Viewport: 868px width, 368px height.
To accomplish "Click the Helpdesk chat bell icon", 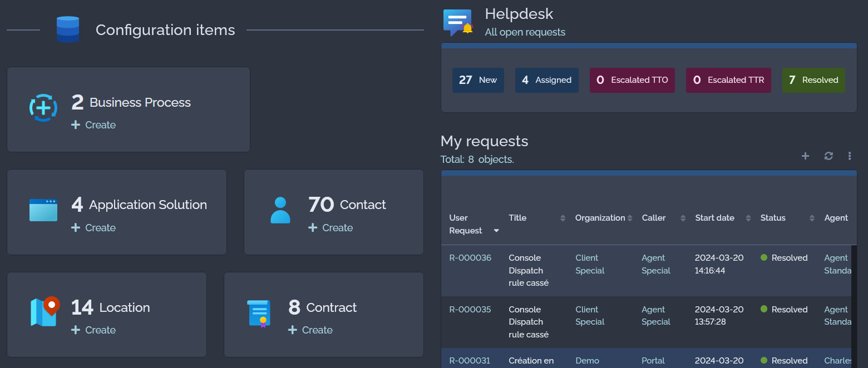I will (457, 23).
